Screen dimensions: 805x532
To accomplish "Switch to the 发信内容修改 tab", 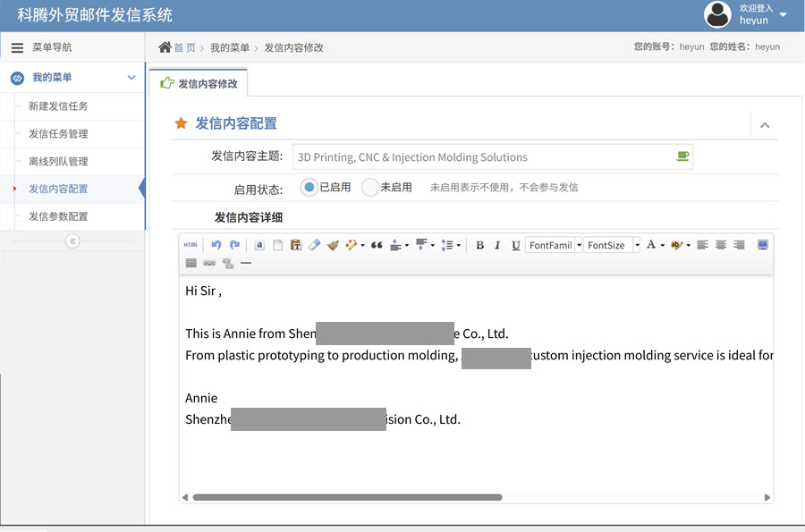I will point(199,83).
